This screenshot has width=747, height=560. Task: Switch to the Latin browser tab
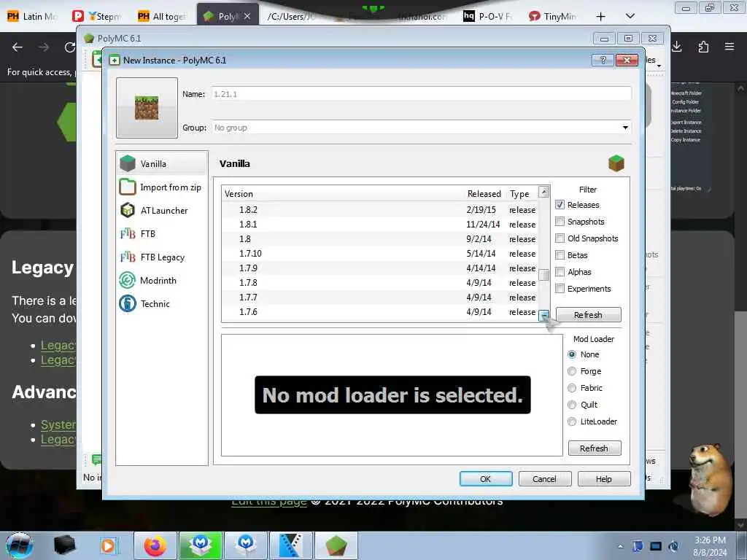click(32, 16)
